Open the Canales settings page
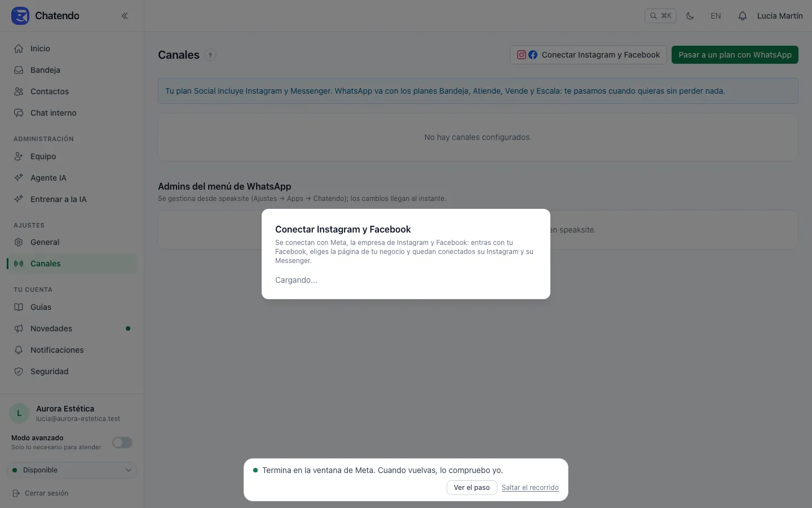This screenshot has width=812, height=508. pyautogui.click(x=72, y=264)
